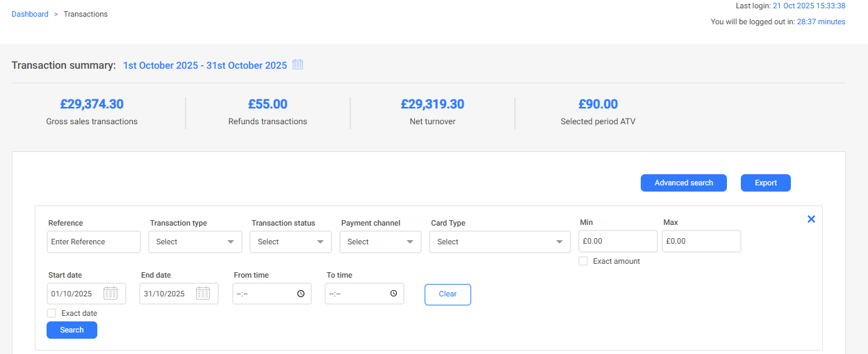This screenshot has width=868, height=354.
Task: Open the Start date calendar picker
Action: pos(110,294)
